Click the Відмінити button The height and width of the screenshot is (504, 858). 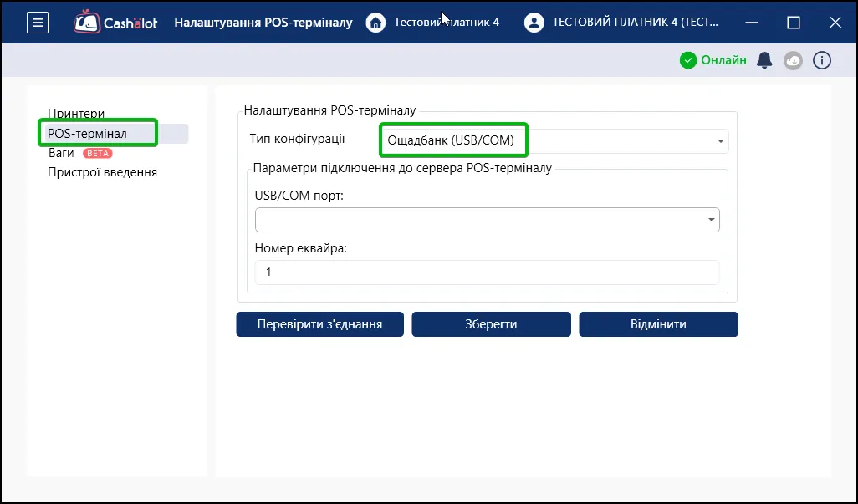658,324
